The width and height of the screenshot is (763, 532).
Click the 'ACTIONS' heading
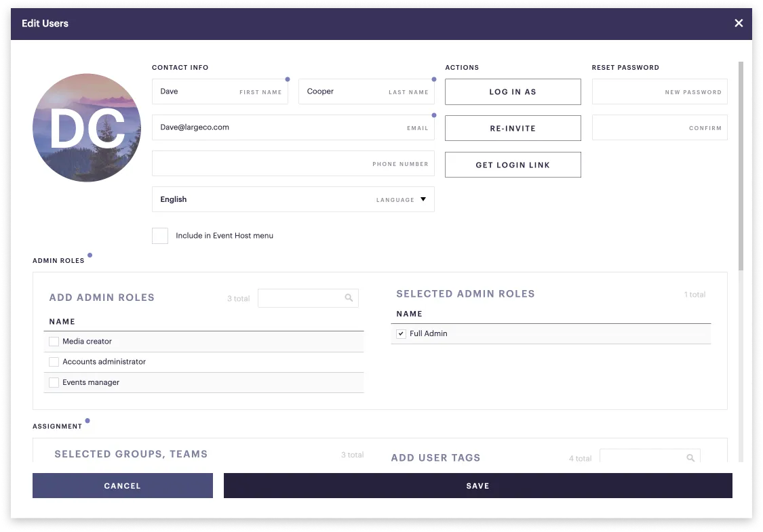(x=462, y=68)
